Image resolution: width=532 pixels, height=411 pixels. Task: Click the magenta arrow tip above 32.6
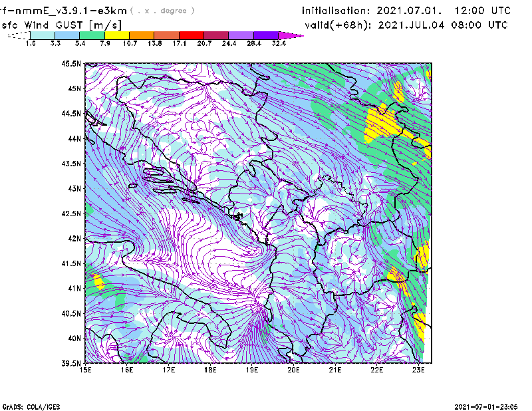click(x=291, y=35)
